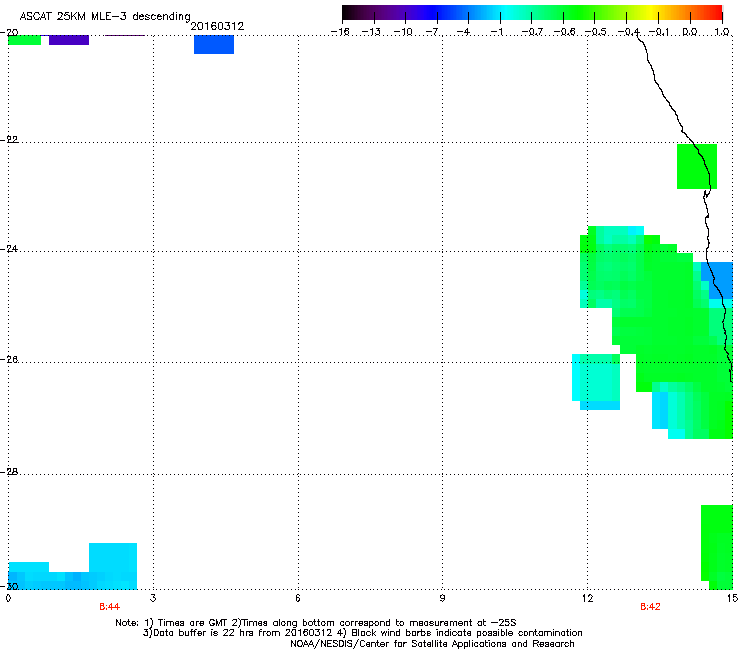This screenshot has height=650, width=740.
Task: Click the note line starting "Note: 1) Times are GMT"
Action: point(316,623)
